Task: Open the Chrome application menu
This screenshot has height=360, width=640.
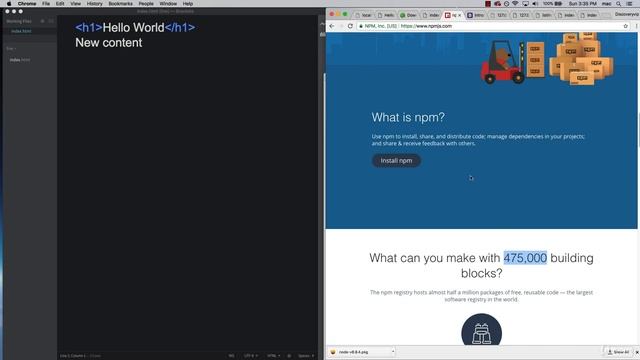Action: pos(27,4)
